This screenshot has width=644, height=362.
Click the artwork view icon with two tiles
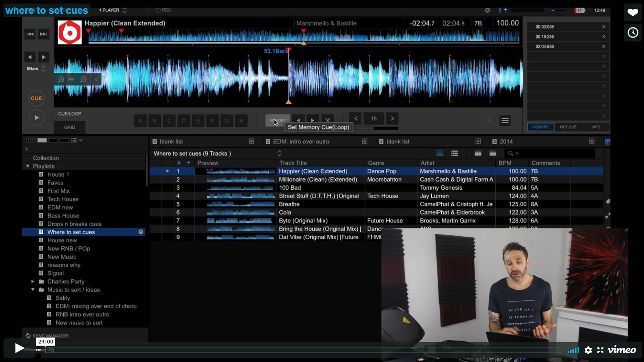click(x=493, y=154)
